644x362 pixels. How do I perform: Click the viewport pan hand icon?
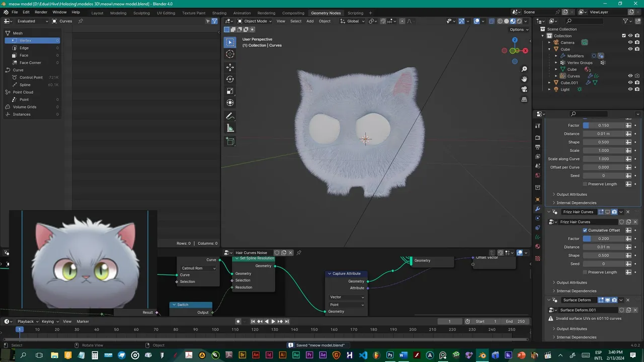pyautogui.click(x=524, y=79)
